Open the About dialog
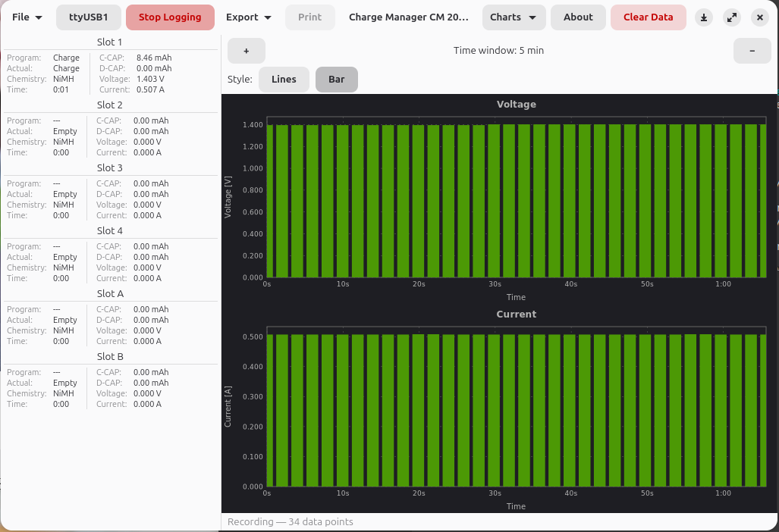 click(578, 17)
